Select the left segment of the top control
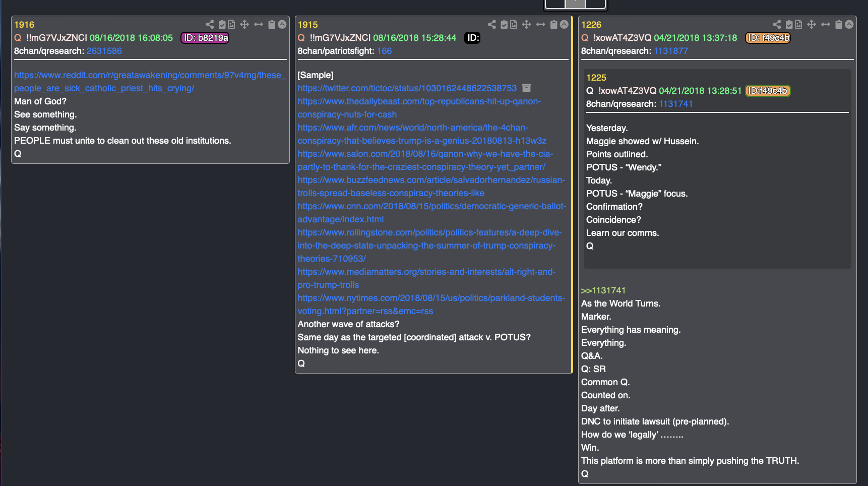 click(x=555, y=4)
